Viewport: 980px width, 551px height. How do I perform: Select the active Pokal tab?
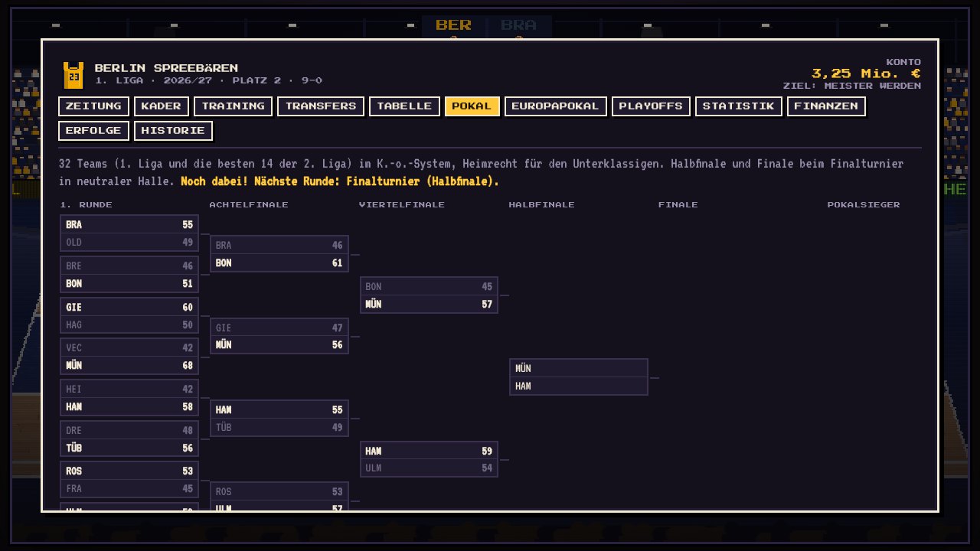click(472, 106)
